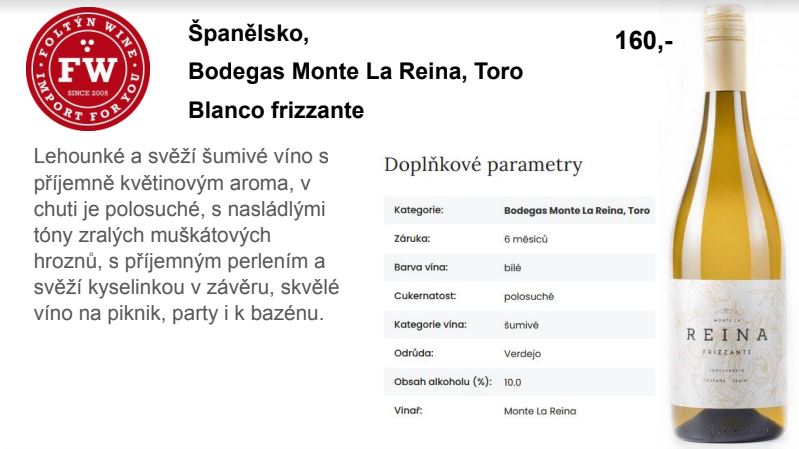This screenshot has width=799, height=449.
Task: Click the Blanco frizzante heading
Action: (276, 110)
